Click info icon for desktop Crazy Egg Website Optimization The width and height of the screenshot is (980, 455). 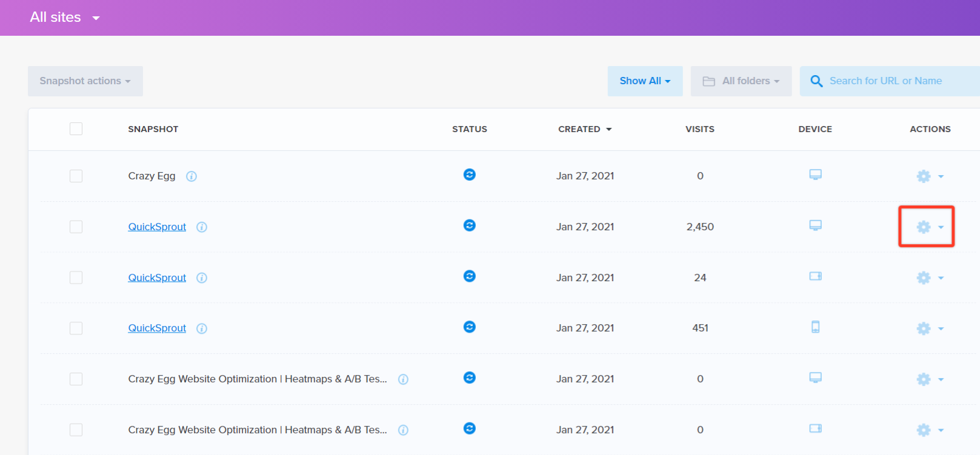click(x=403, y=379)
